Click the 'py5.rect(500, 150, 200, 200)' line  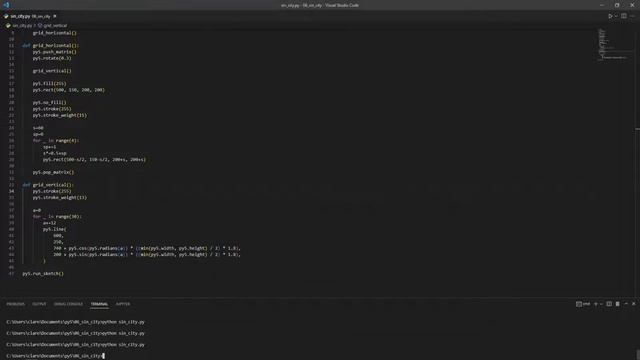(x=69, y=90)
